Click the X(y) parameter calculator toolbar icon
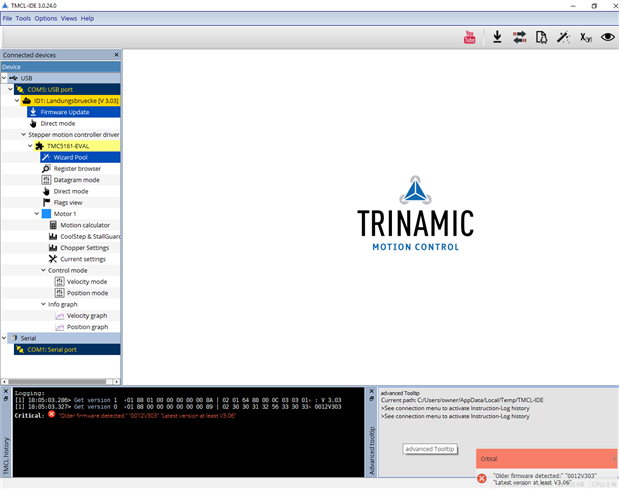This screenshot has width=619, height=489. (585, 38)
